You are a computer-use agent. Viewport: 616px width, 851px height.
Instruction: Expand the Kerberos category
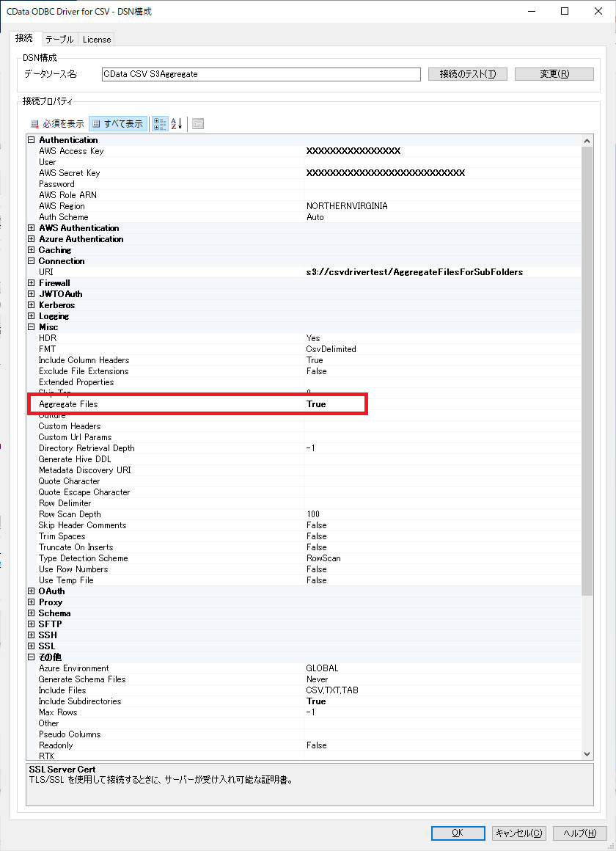coord(32,305)
